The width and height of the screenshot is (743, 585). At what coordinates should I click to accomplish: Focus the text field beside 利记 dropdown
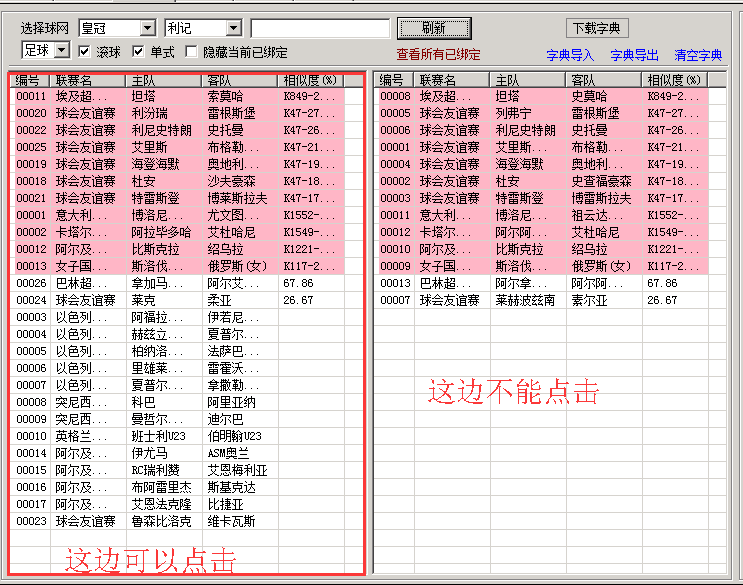pos(320,28)
